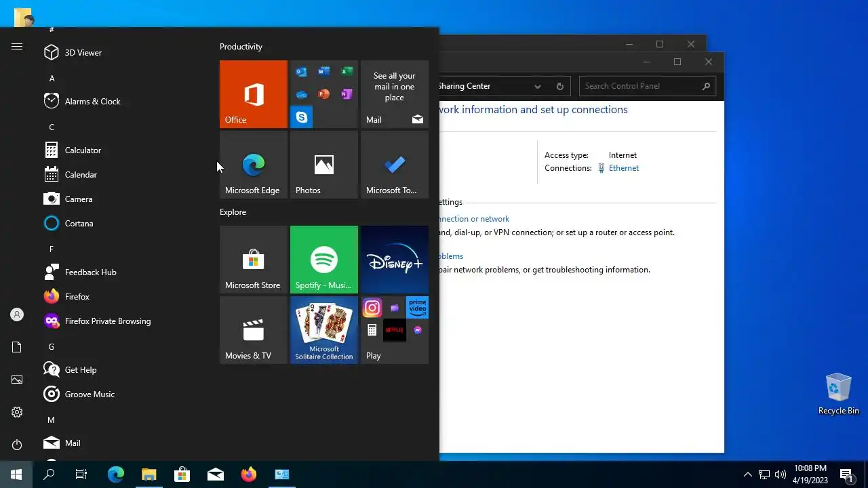868x488 pixels.
Task: Open Settings gear in Start sidebar
Action: (17, 412)
